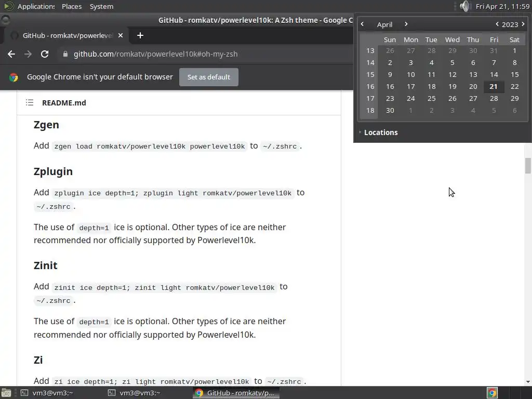Reload the GitHub page
This screenshot has width=532, height=399.
(x=45, y=54)
